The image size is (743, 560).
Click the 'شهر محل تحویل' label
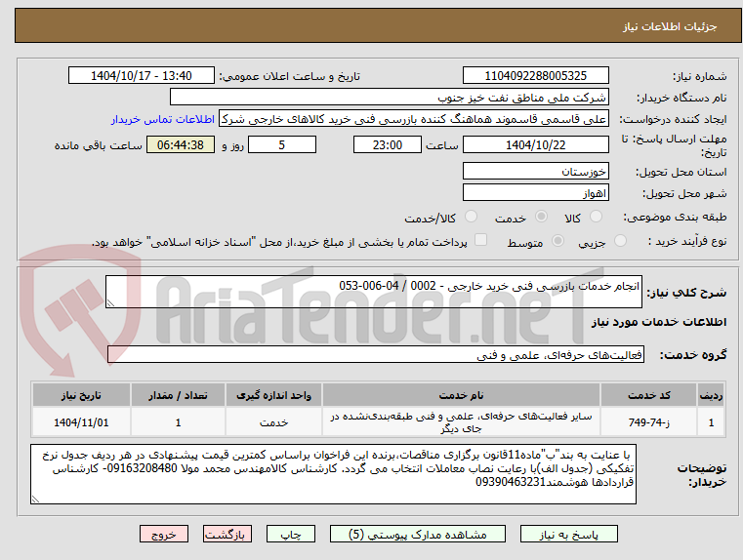click(x=684, y=193)
